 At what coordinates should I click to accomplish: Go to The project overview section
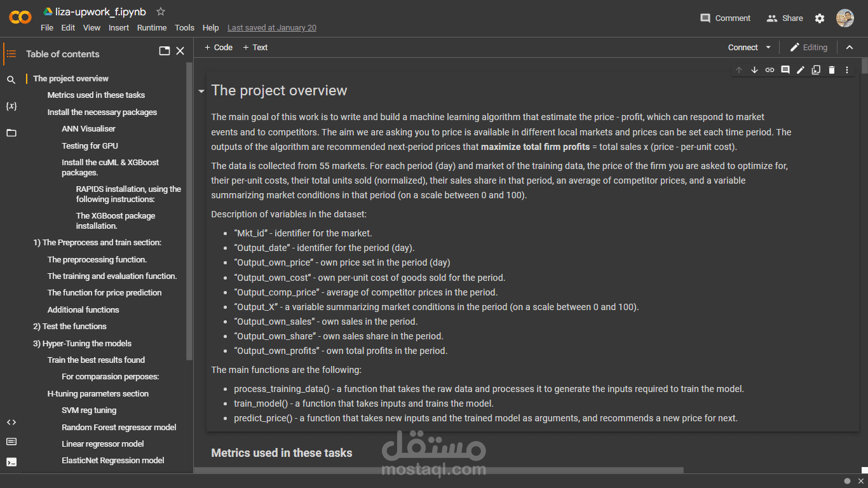(71, 79)
